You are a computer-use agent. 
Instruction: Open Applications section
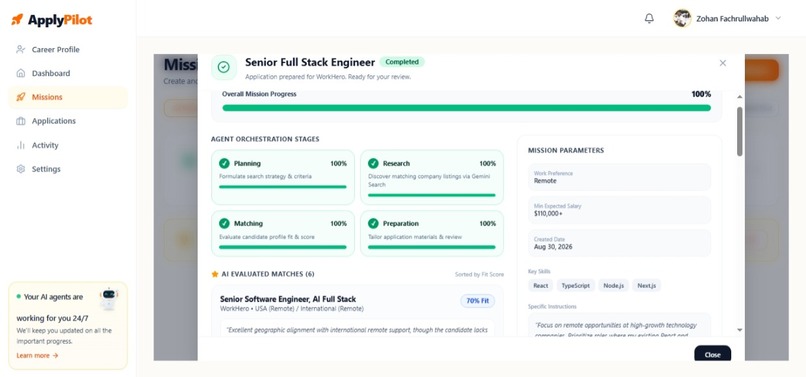point(67,121)
